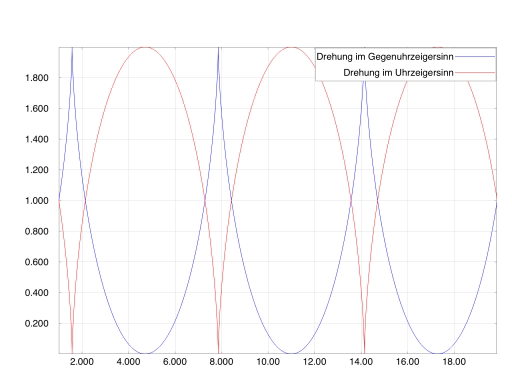Click the blue legend line sample
512x384 pixels.
(x=475, y=57)
